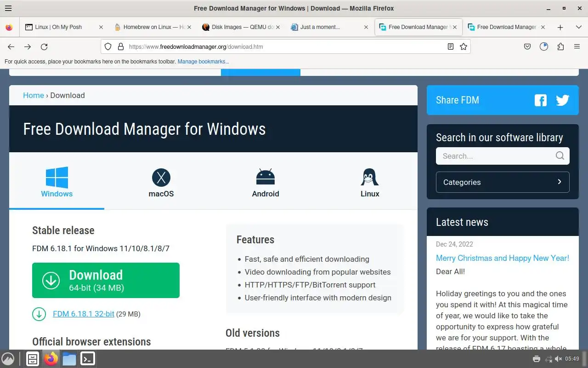Select the Android platform tab

point(266,182)
